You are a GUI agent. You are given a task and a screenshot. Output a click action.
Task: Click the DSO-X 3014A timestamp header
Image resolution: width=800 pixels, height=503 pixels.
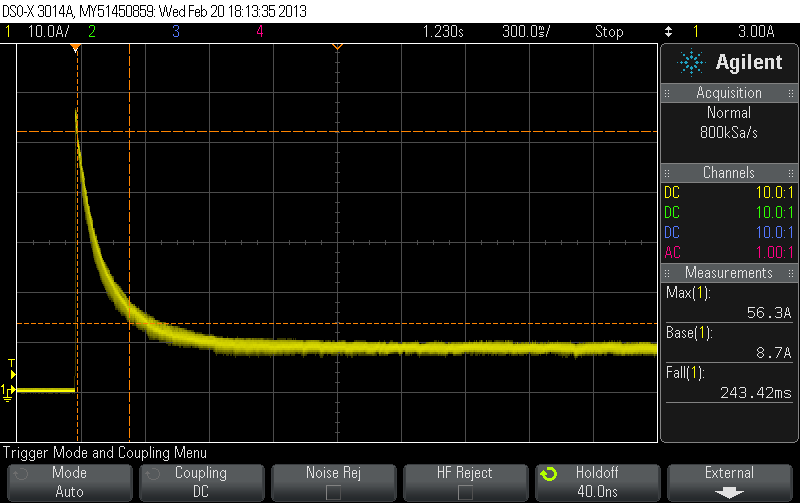tap(154, 11)
